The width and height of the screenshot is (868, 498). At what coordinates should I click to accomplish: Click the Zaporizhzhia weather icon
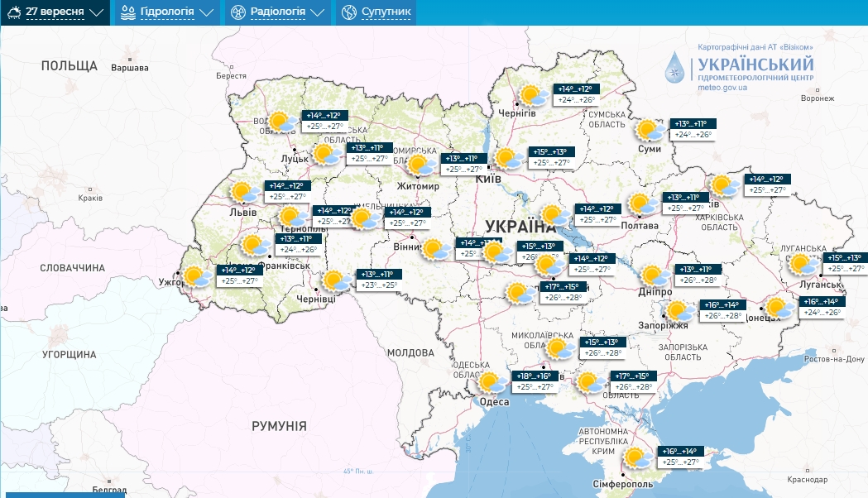point(680,311)
